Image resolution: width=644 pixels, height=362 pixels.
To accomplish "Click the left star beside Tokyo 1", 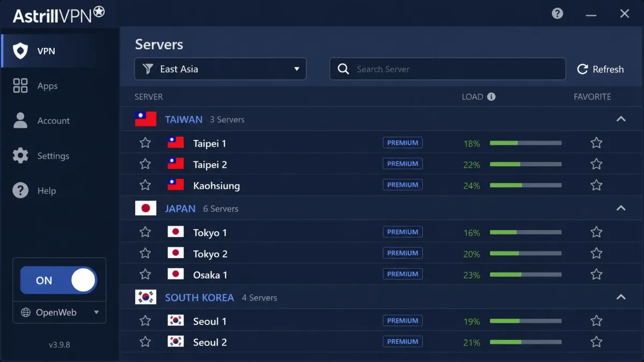I will pos(145,232).
